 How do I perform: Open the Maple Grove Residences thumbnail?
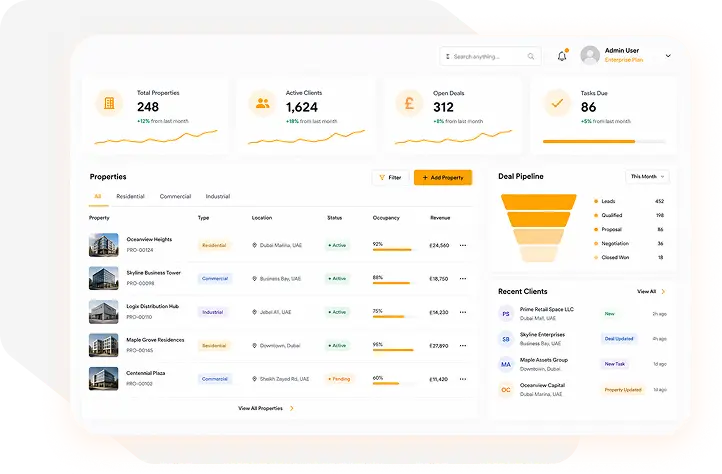(x=104, y=345)
